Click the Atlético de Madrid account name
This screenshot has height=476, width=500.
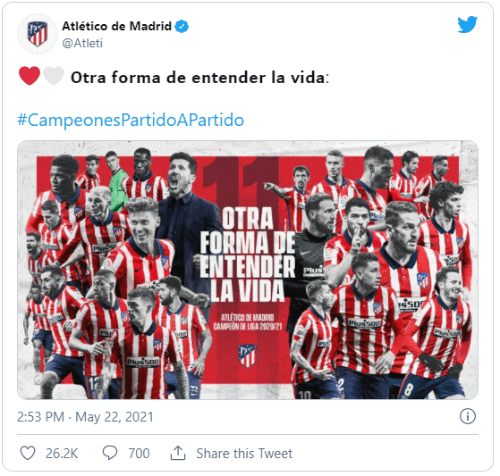coord(117,26)
